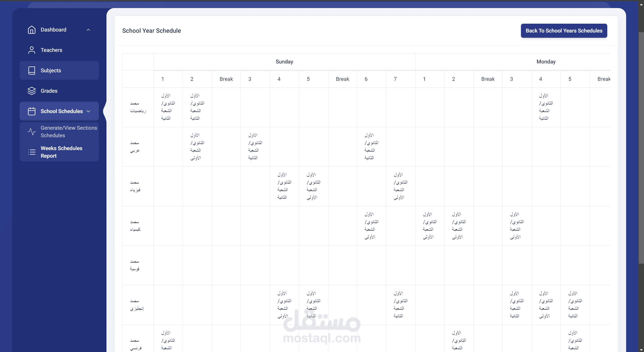Click the School Schedules calendar icon
The width and height of the screenshot is (644, 352).
tap(32, 111)
